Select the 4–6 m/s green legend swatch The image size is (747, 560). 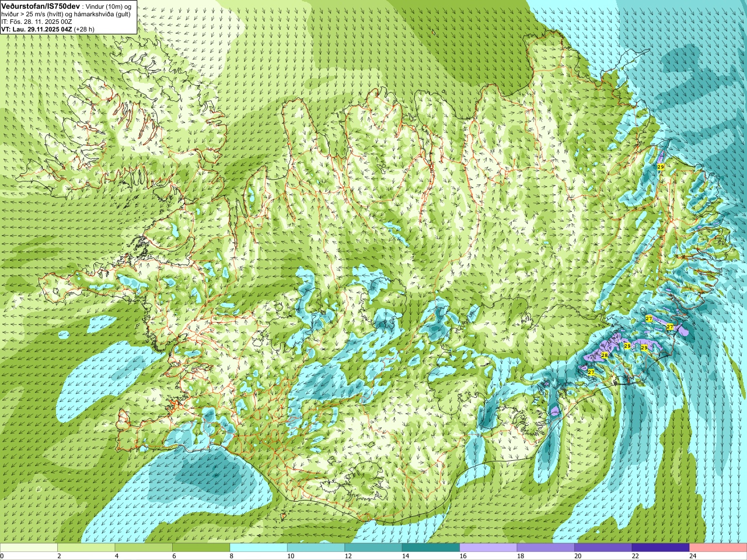tap(144, 548)
